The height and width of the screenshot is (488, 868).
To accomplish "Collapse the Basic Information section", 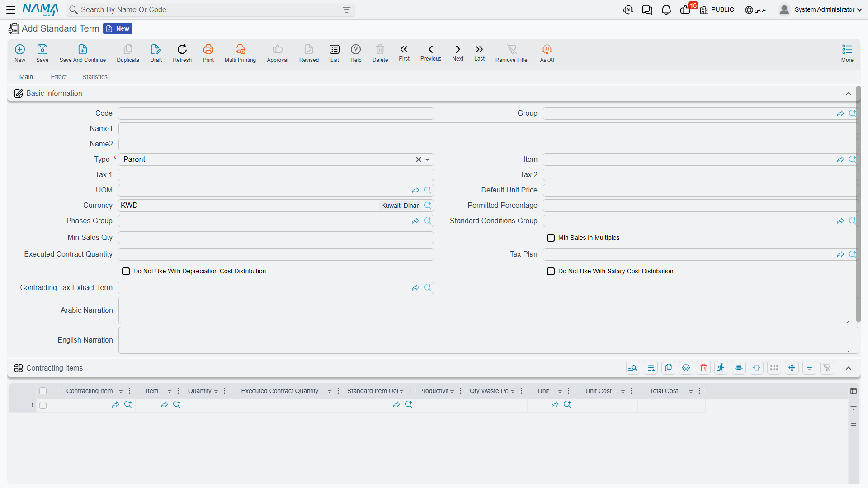I will [849, 94].
